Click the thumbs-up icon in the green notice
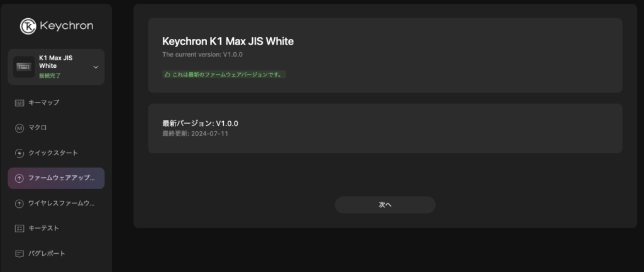644x272 pixels. [x=167, y=74]
